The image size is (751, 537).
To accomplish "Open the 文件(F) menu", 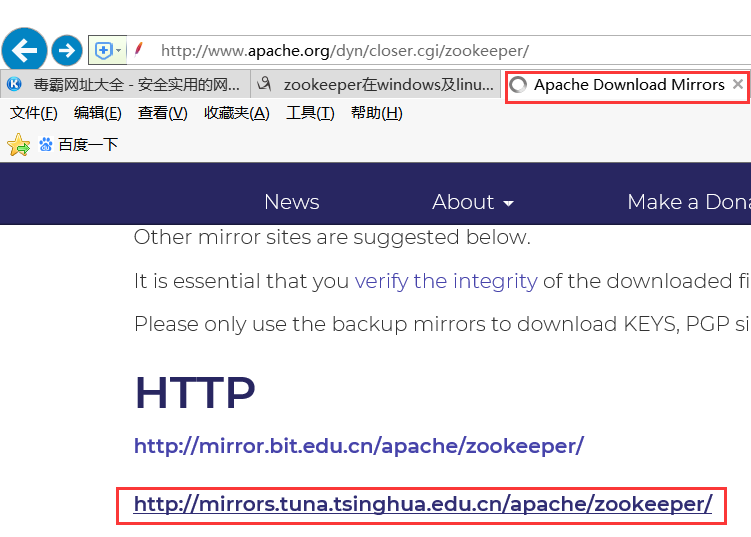I will coord(34,113).
